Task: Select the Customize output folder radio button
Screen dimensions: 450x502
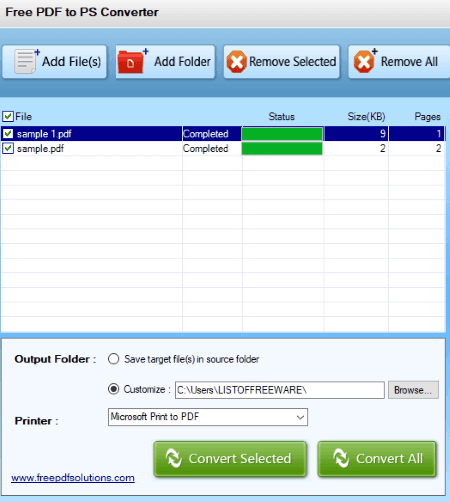Action: point(113,389)
